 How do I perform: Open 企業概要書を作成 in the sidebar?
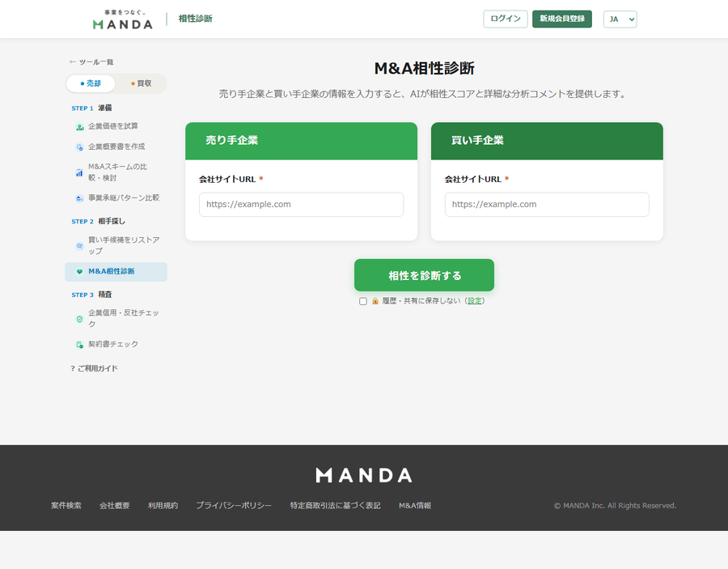click(x=116, y=146)
